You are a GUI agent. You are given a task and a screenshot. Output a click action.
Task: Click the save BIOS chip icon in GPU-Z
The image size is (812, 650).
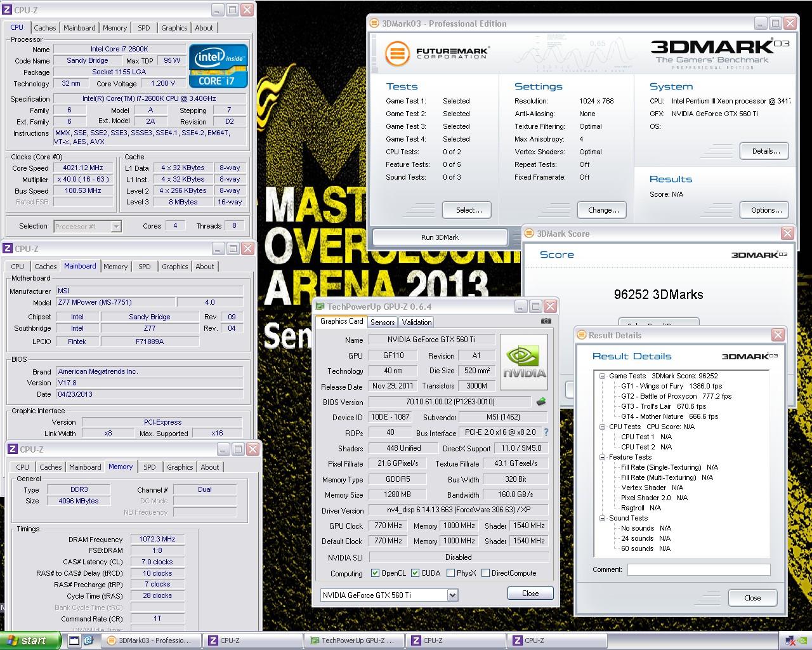pos(541,402)
